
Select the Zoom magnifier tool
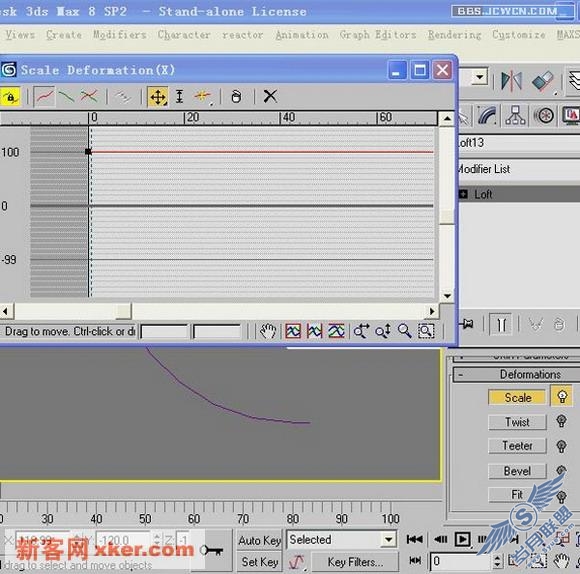pos(404,331)
